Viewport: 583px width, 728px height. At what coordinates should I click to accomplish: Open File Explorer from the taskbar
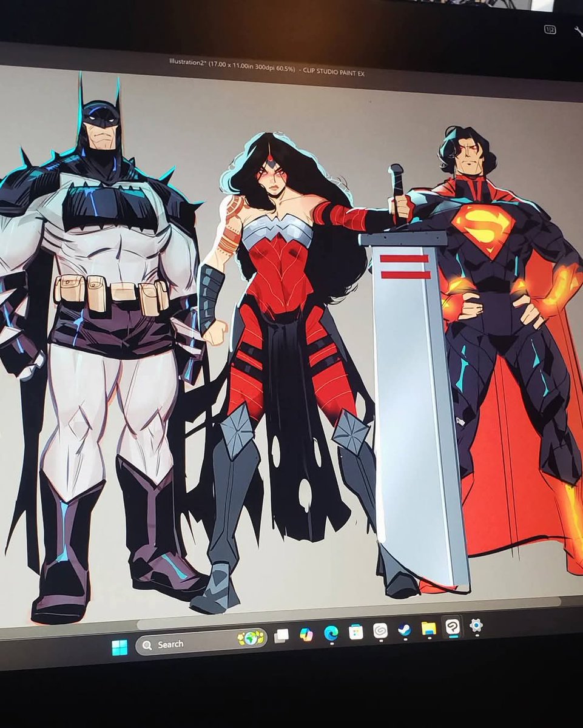pyautogui.click(x=429, y=629)
